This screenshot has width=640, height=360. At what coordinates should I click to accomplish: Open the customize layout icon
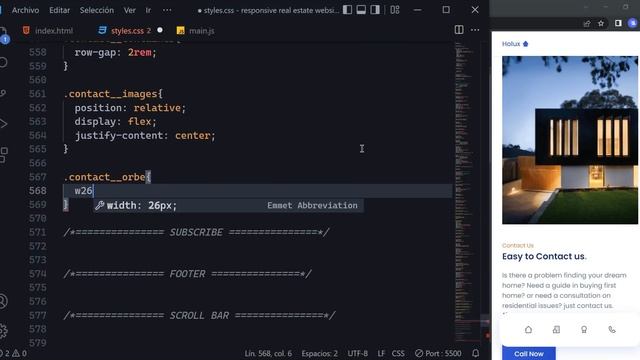click(395, 10)
